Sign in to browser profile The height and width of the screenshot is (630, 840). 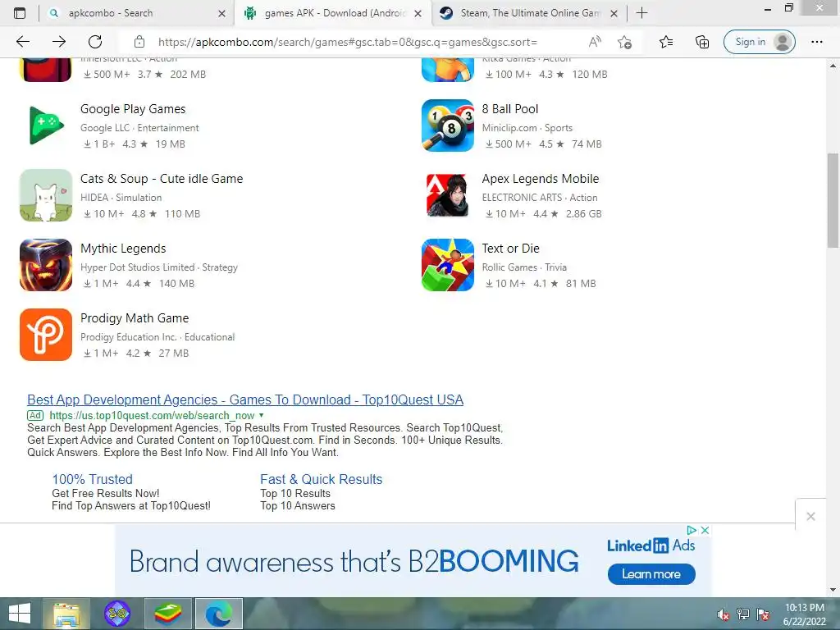[759, 42]
